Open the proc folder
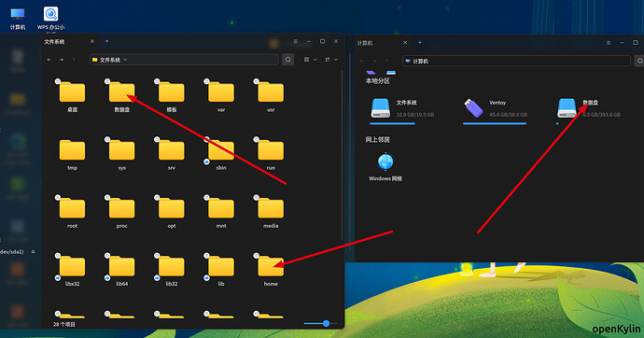The image size is (644, 338). [121, 208]
